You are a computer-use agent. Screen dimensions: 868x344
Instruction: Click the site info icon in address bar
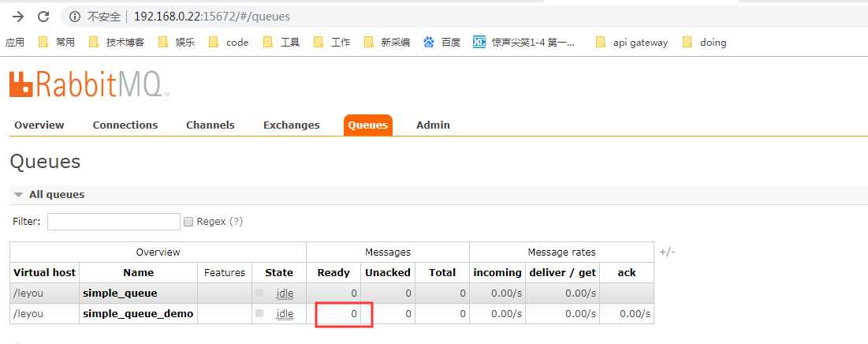point(75,17)
